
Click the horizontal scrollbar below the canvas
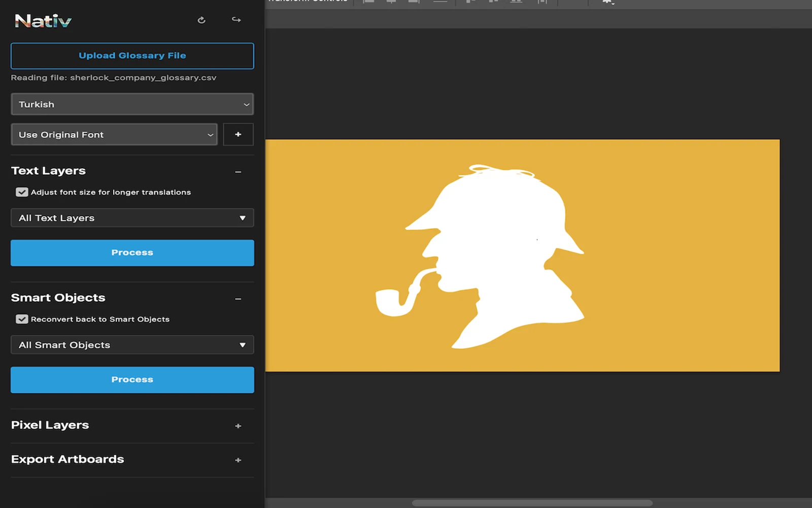click(532, 503)
